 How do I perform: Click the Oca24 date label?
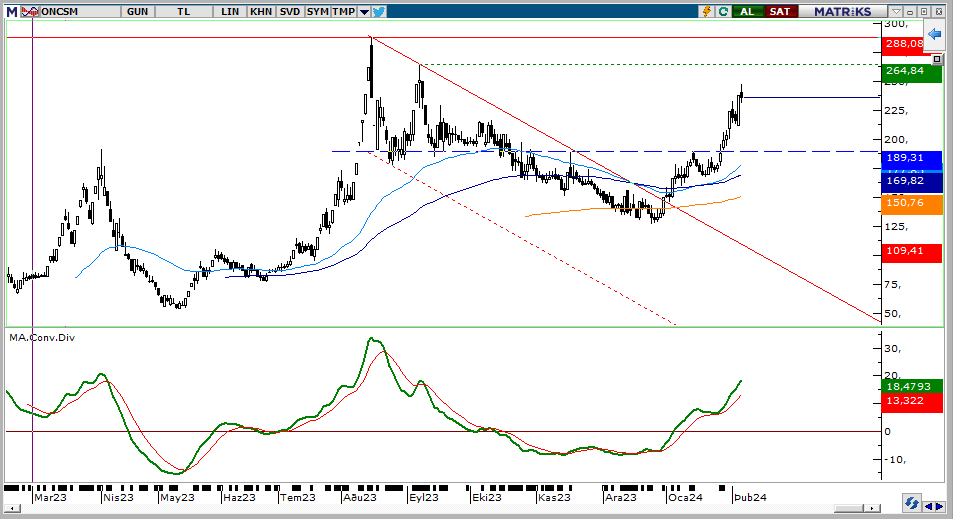685,497
